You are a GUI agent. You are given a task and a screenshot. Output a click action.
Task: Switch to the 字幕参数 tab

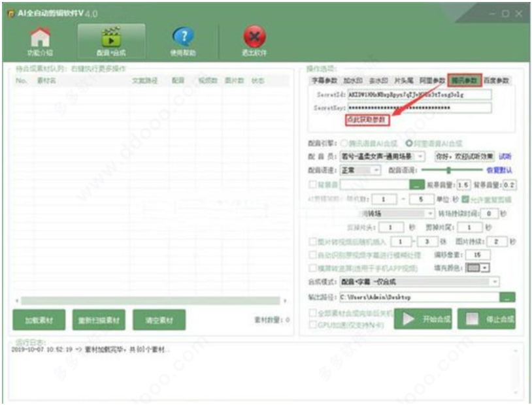[324, 80]
